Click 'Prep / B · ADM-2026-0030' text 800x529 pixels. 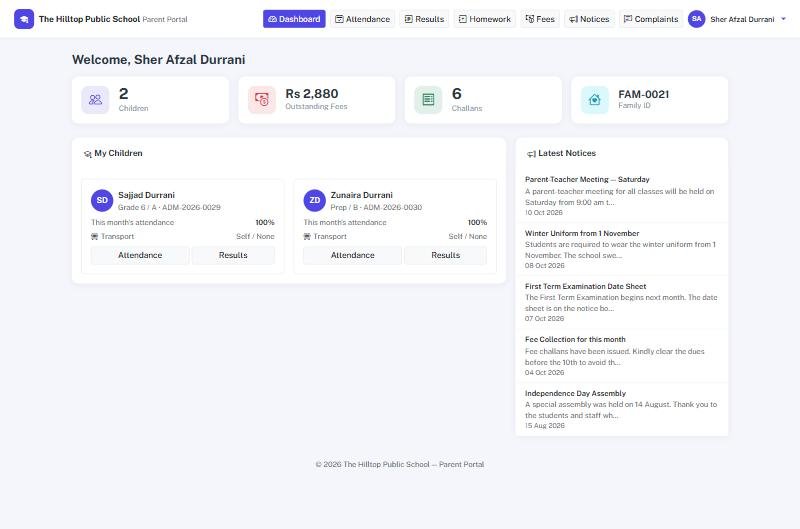[376, 207]
